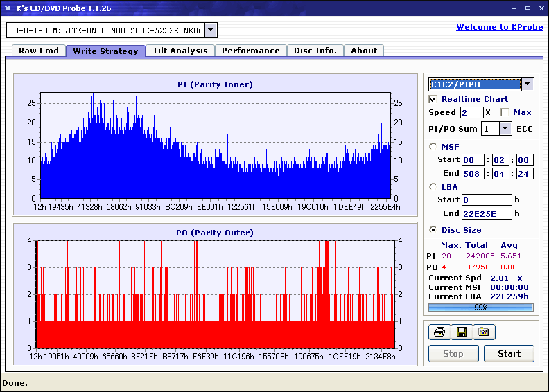Click the LBA End input field
The width and height of the screenshot is (549, 392).
tap(487, 213)
